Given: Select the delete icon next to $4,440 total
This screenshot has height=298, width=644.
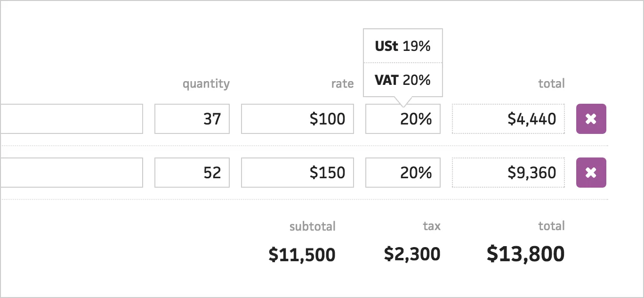Looking at the screenshot, I should coord(591,119).
